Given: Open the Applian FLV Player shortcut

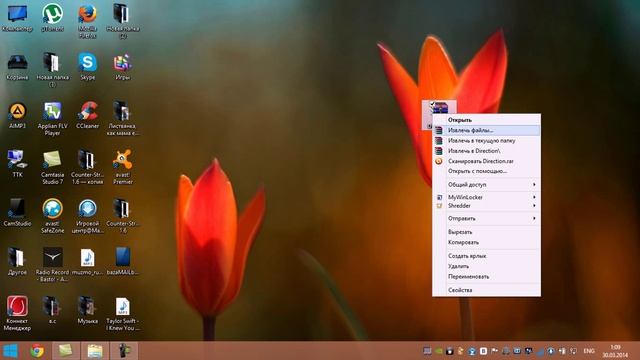Looking at the screenshot, I should (52, 118).
